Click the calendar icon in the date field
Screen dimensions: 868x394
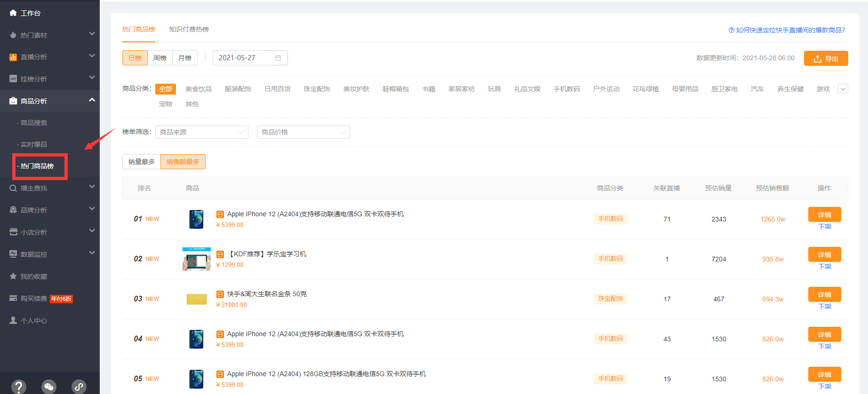tap(278, 58)
